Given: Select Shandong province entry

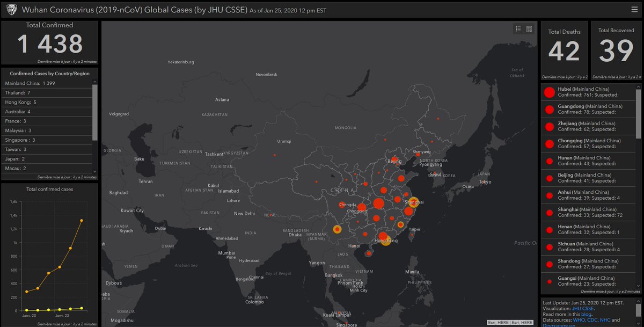Looking at the screenshot, I should click(x=588, y=264).
